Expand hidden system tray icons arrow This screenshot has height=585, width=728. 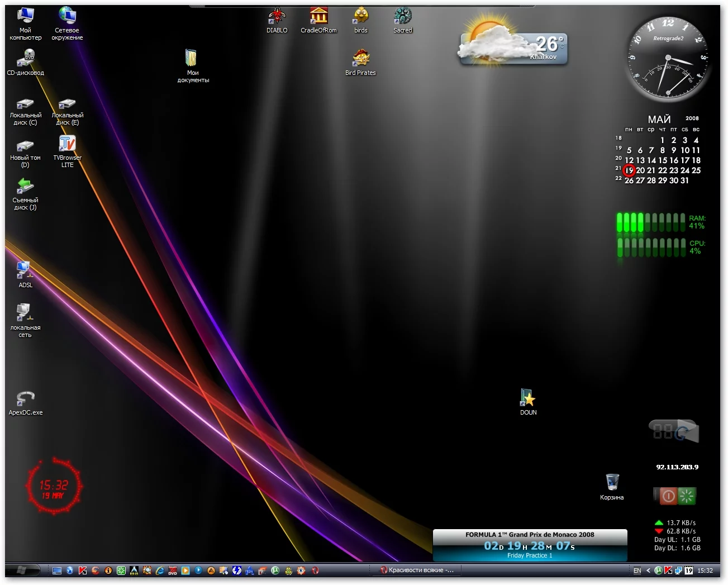648,570
